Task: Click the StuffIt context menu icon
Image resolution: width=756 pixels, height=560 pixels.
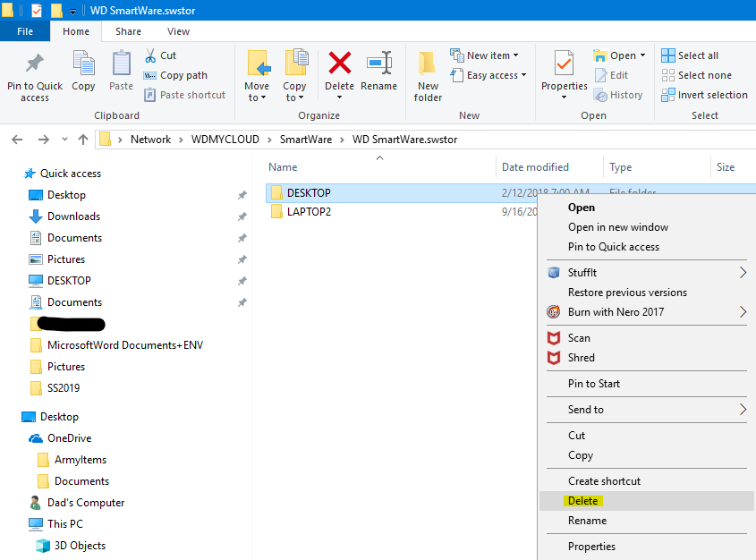Action: 554,273
